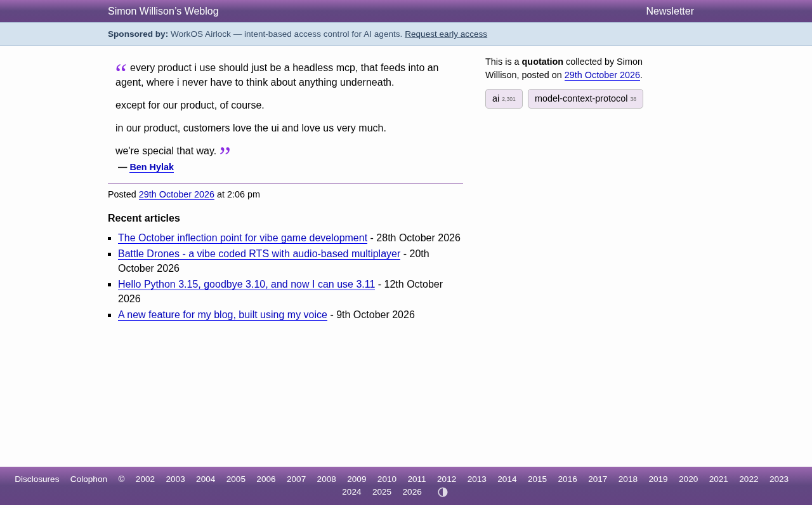Open the 2023 archive
Viewport: 812px width, 508px height.
click(x=779, y=479)
